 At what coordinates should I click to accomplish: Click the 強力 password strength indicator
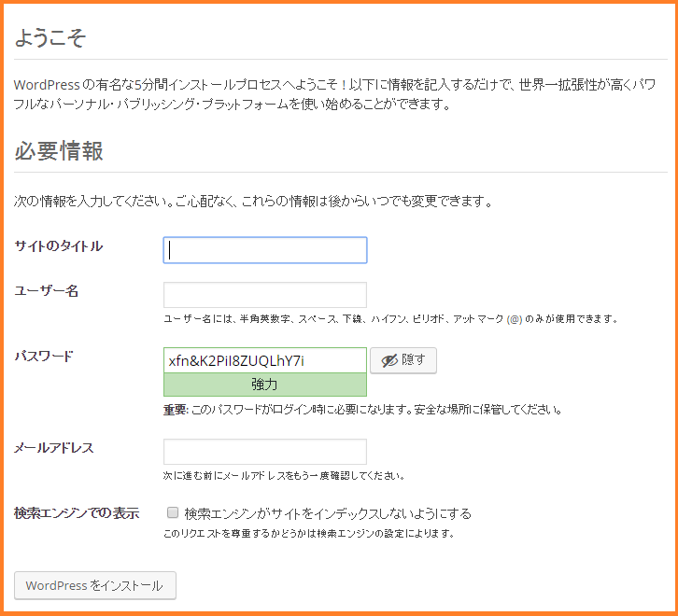pos(265,385)
